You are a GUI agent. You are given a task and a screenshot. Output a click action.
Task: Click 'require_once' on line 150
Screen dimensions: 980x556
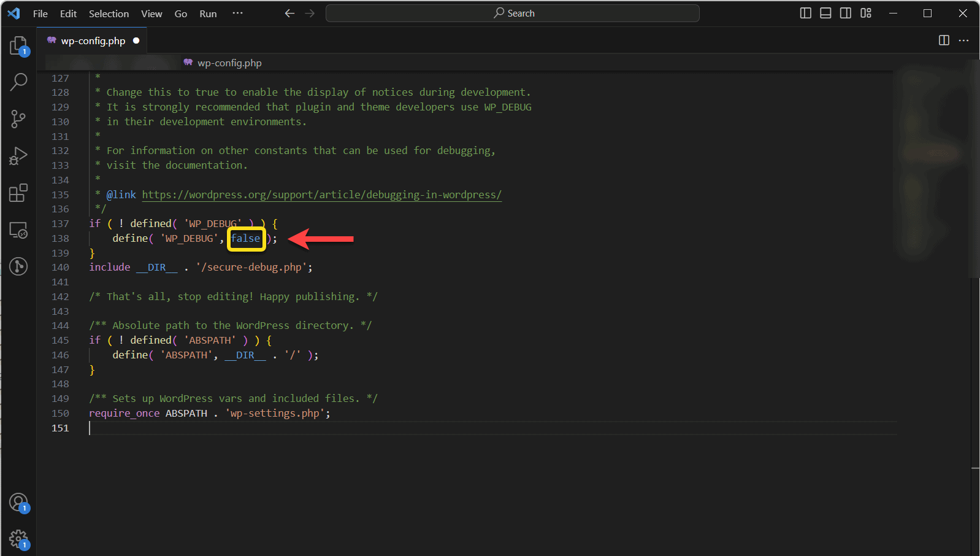click(124, 413)
